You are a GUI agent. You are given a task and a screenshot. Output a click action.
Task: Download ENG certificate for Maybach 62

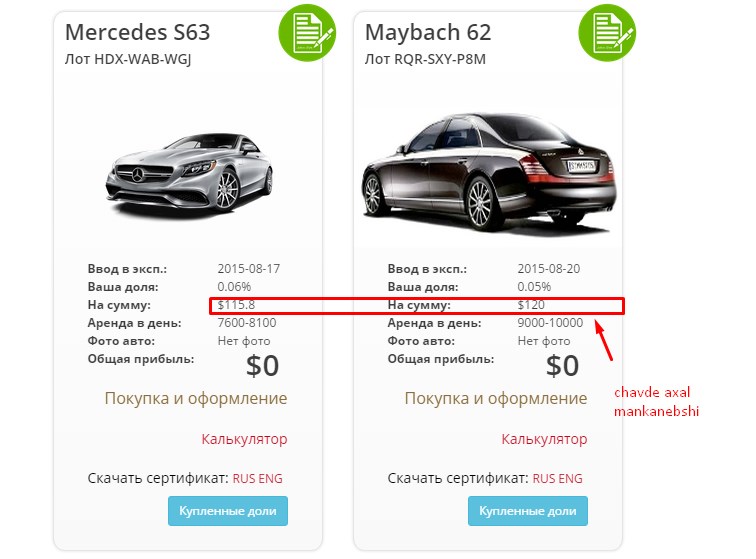(571, 479)
